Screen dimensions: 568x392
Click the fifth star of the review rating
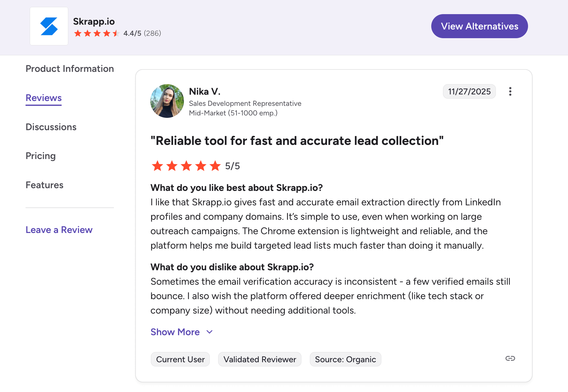(x=215, y=166)
